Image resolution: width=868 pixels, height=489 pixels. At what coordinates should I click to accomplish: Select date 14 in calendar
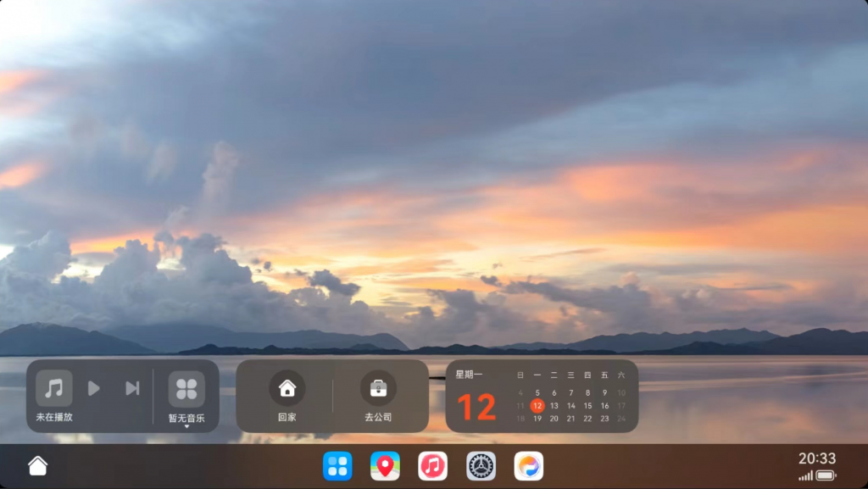click(x=570, y=405)
